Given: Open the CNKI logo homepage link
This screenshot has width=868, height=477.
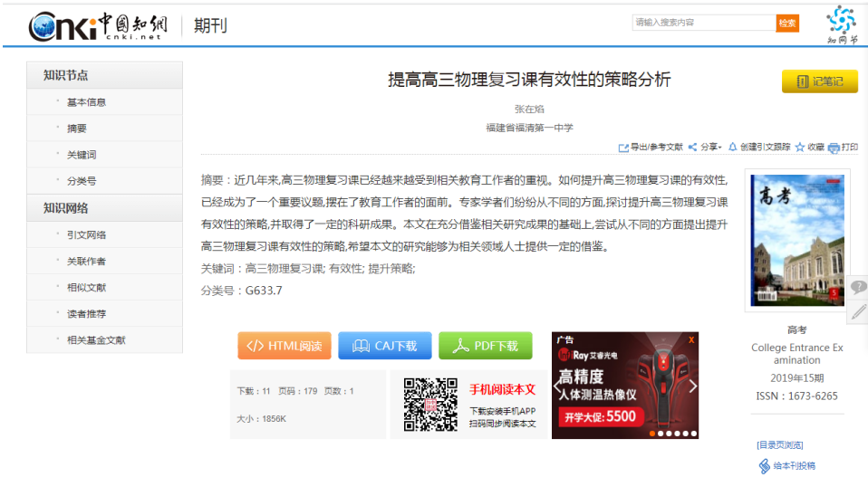Looking at the screenshot, I should [98, 26].
